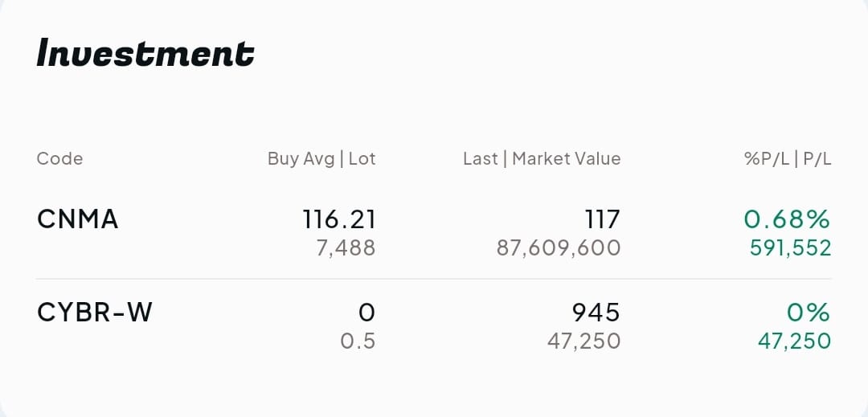The width and height of the screenshot is (868, 417).
Task: Click CNMA buy average 116.21
Action: click(339, 219)
